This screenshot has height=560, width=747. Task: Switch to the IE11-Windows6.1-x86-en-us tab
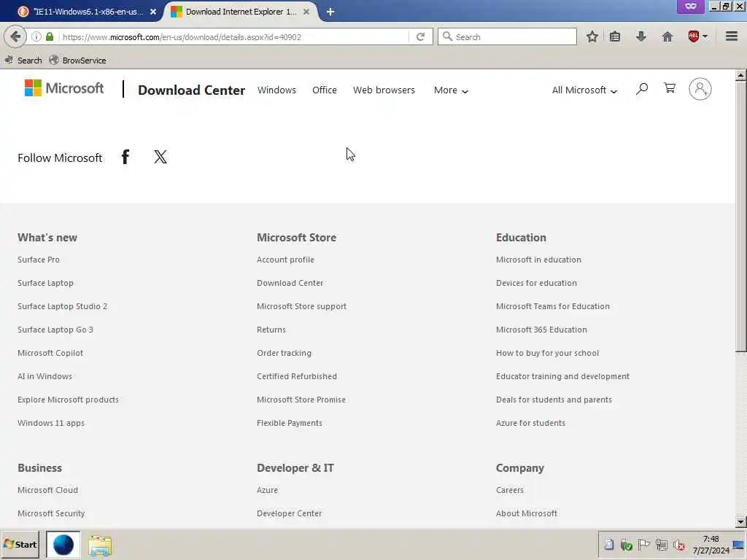tap(88, 12)
